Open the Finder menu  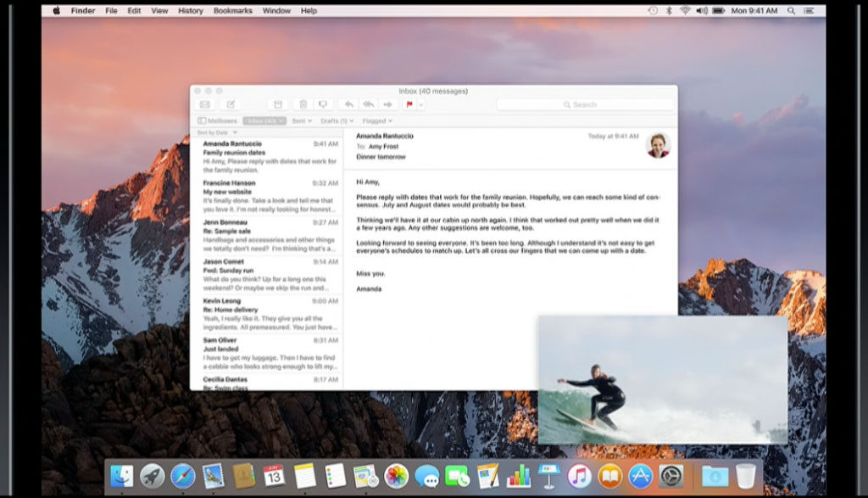click(83, 10)
